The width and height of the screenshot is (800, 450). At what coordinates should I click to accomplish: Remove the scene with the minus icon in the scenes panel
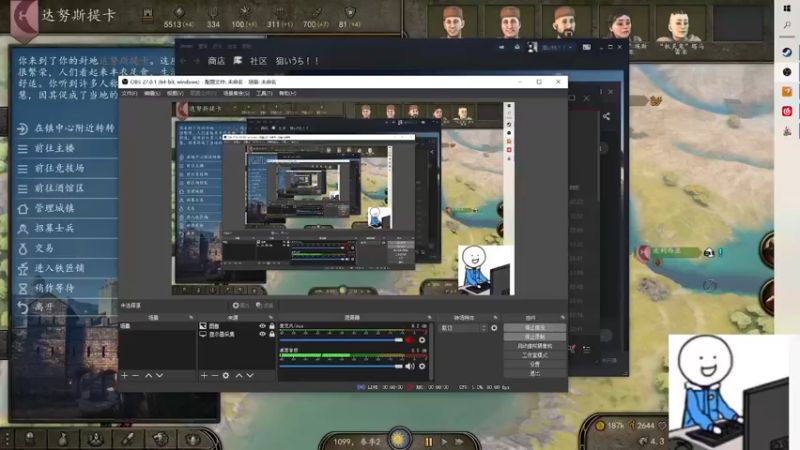click(135, 376)
